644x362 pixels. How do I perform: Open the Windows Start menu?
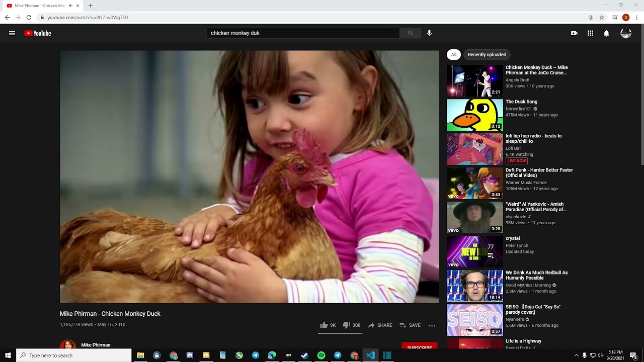pos(8,355)
